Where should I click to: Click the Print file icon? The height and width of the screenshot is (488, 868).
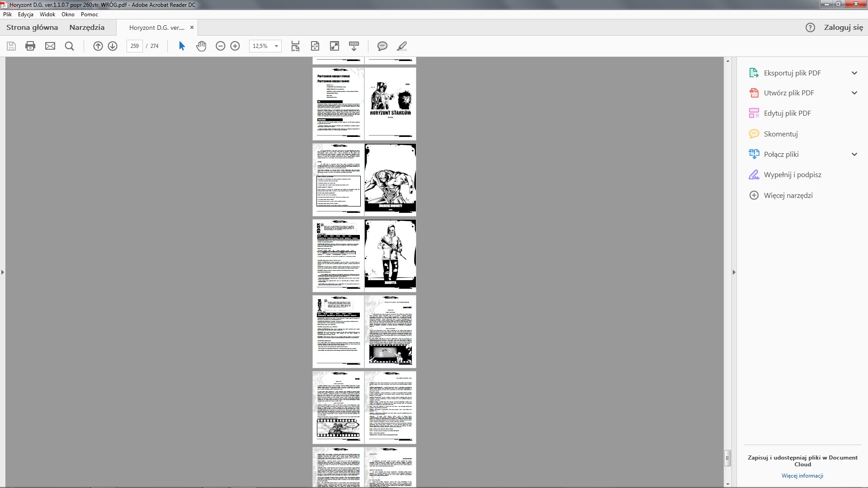click(x=30, y=46)
